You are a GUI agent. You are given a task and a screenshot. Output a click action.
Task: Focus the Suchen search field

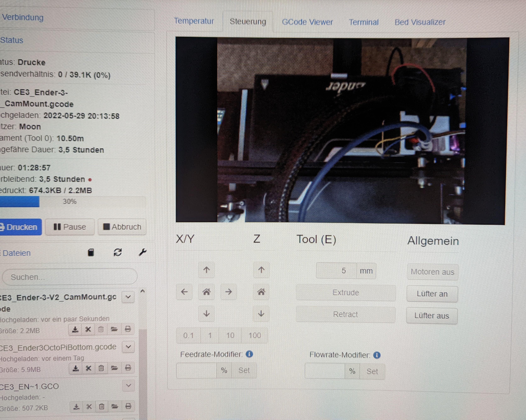(70, 277)
